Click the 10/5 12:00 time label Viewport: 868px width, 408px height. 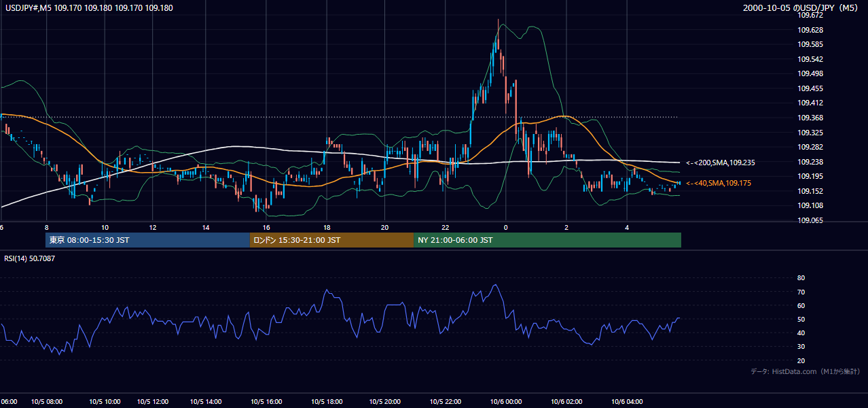pos(152,402)
